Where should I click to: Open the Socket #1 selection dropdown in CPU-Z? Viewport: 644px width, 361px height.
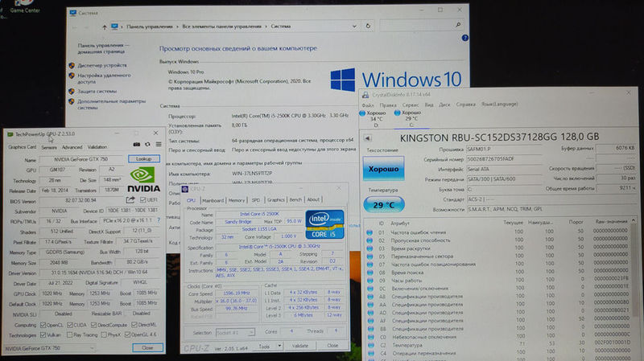tap(235, 332)
